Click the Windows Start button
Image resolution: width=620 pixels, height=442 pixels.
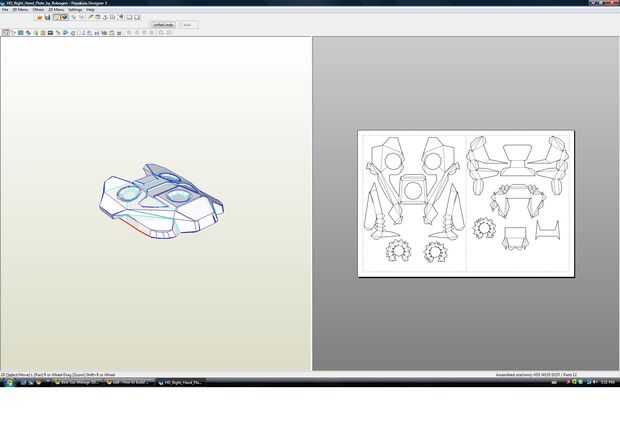tap(9, 382)
